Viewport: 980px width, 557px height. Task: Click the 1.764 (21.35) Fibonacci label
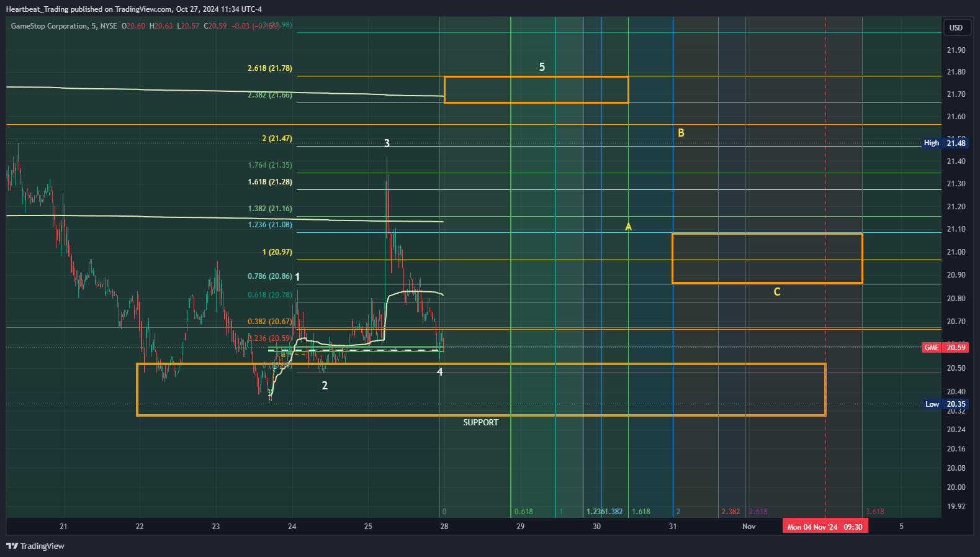click(269, 165)
